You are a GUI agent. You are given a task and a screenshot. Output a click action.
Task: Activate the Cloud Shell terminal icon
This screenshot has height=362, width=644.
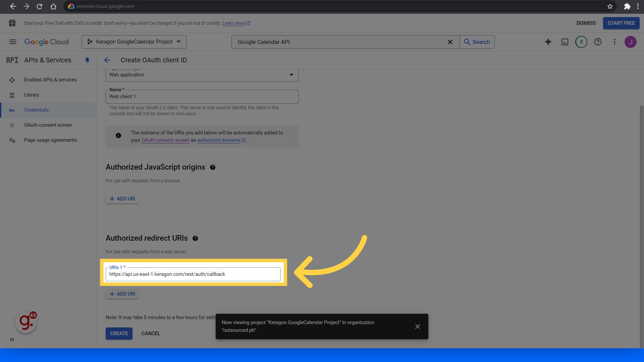(565, 42)
